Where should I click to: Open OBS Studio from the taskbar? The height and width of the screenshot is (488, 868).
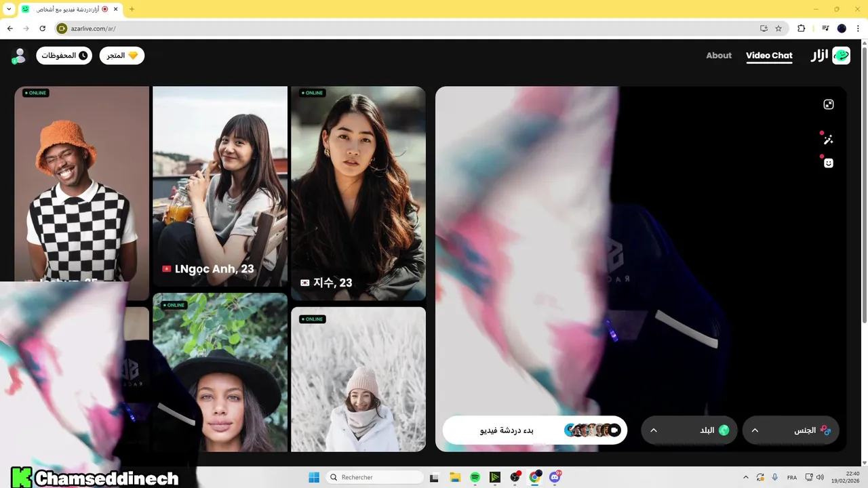pos(515,477)
